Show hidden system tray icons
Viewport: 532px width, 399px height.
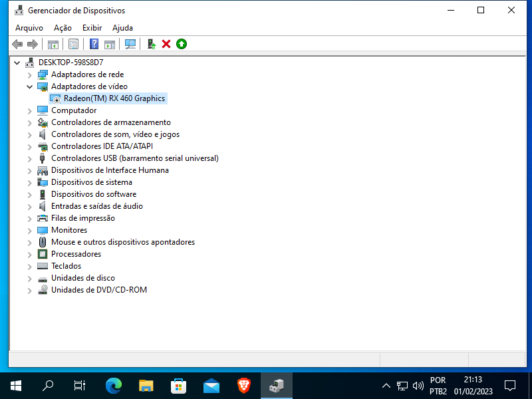(x=386, y=386)
